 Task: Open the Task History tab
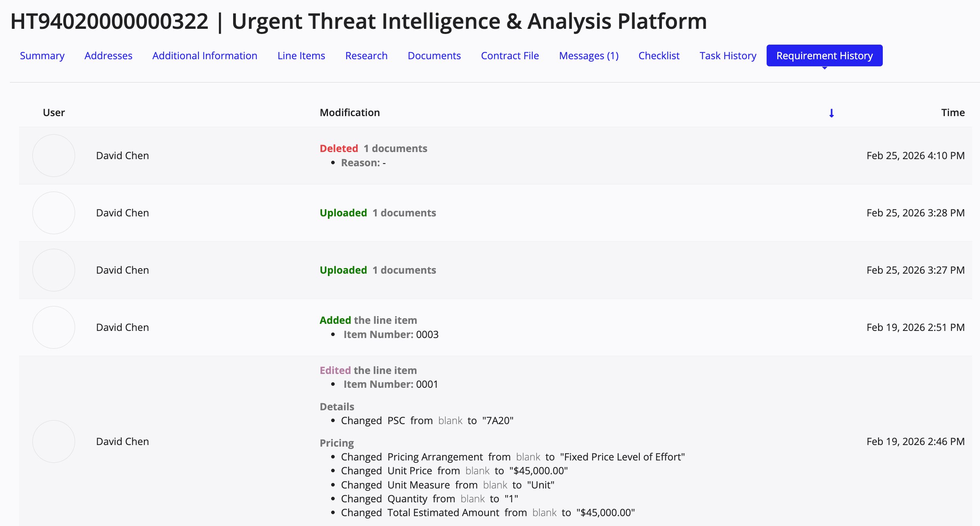pos(728,56)
